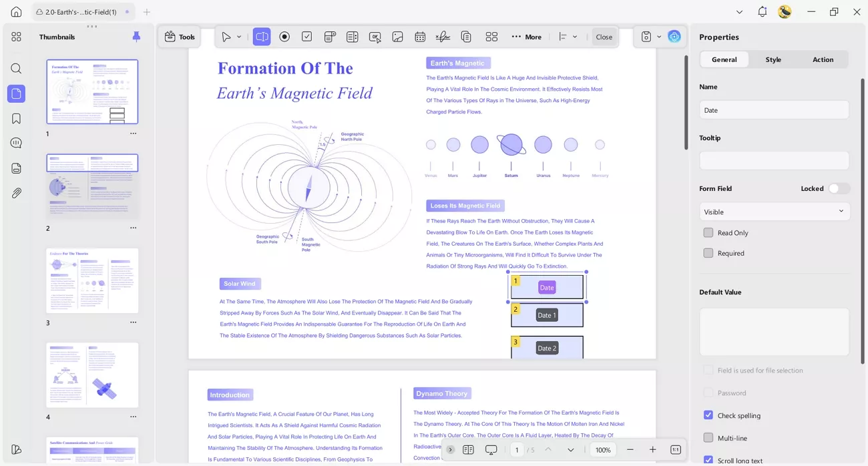The height and width of the screenshot is (466, 868).
Task: Open the page view layout icon
Action: 468,450
